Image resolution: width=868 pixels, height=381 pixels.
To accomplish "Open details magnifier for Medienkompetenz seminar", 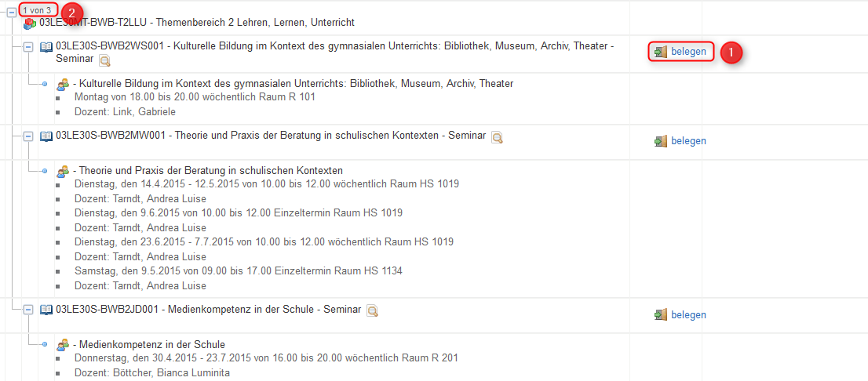I will [x=373, y=310].
